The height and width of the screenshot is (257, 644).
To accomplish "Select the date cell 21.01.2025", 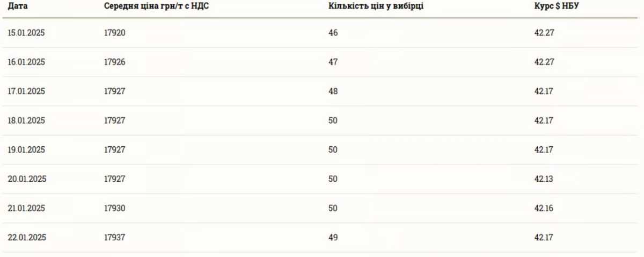I will tap(26, 208).
